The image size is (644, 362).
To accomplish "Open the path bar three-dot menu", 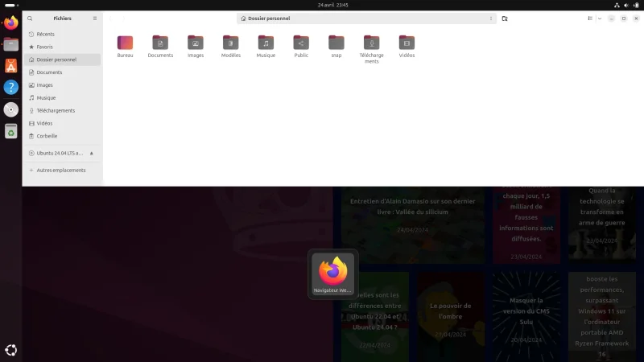I will 491,19.
